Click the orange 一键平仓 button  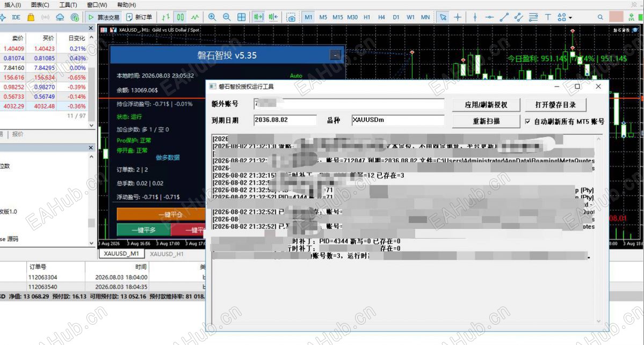[162, 214]
